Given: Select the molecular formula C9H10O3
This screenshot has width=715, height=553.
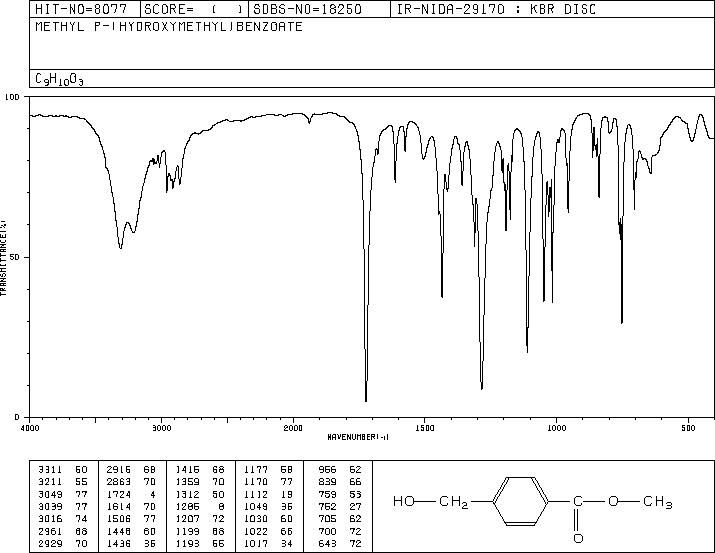Looking at the screenshot, I should click(x=59, y=79).
